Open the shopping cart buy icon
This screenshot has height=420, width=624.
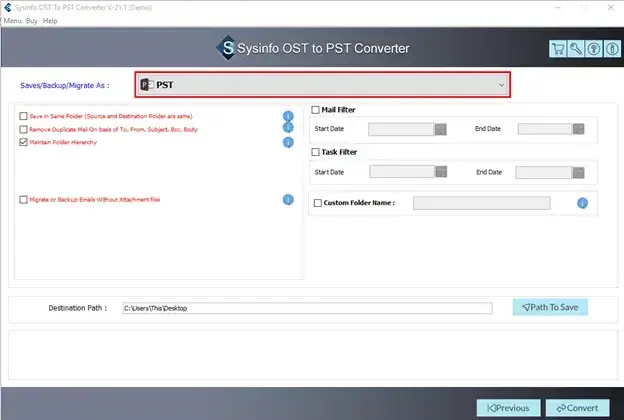click(558, 49)
